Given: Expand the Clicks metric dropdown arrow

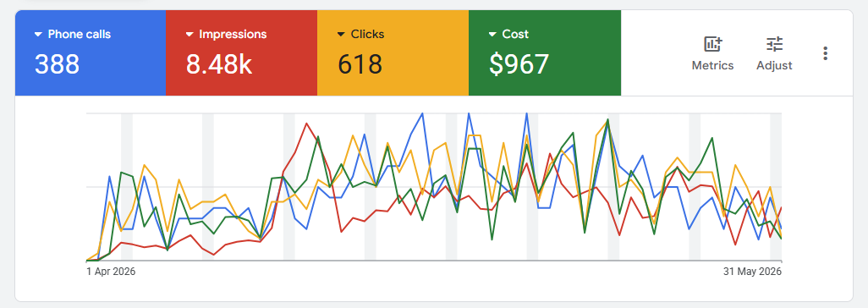Looking at the screenshot, I should click(x=341, y=35).
